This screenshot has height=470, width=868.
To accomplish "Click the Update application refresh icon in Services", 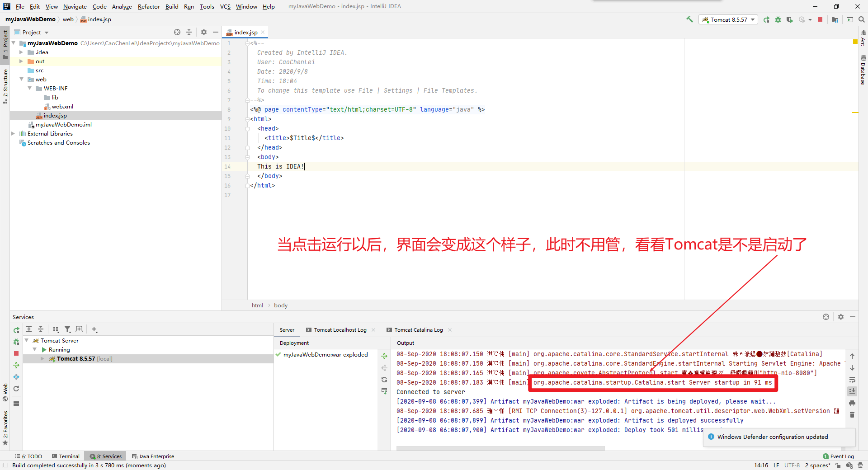I will [16, 389].
